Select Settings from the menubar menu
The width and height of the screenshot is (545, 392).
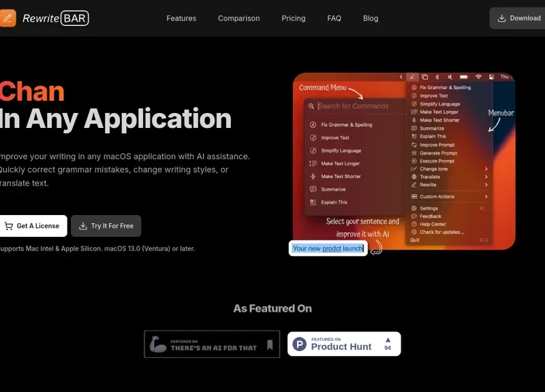[x=429, y=208]
